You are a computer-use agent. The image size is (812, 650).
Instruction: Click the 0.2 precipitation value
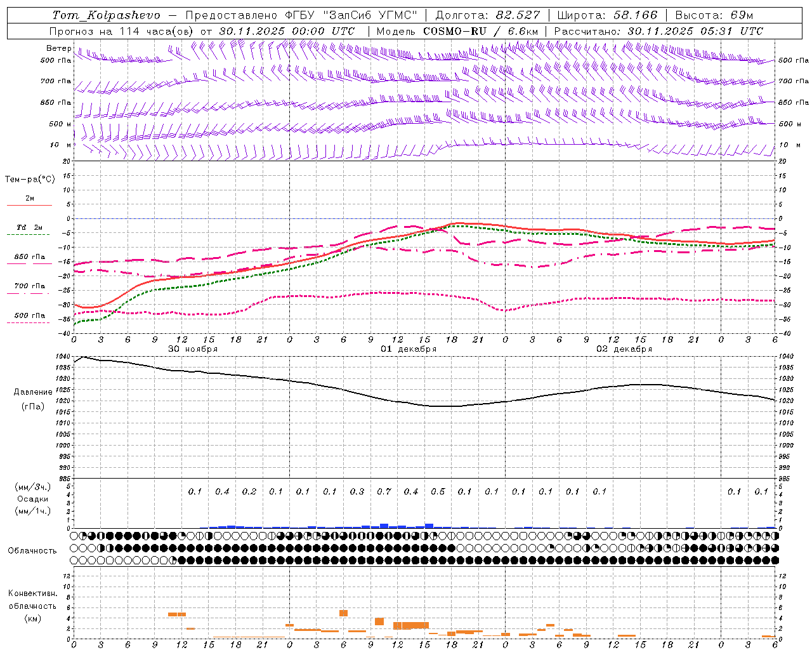coord(249,491)
